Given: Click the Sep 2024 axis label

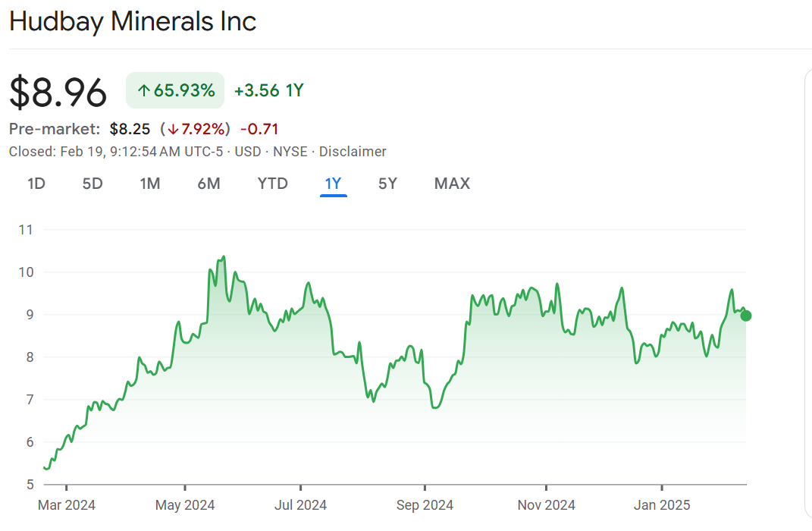Looking at the screenshot, I should 425,504.
